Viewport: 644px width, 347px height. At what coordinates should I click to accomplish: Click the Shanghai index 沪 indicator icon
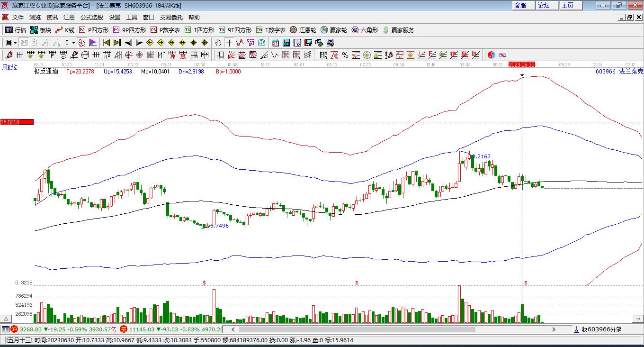coord(14,329)
